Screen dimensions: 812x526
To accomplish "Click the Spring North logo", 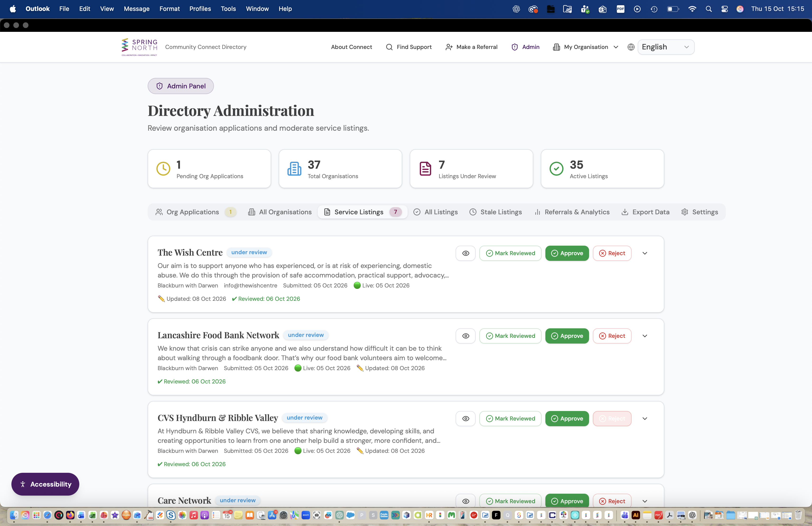I will 139,47.
